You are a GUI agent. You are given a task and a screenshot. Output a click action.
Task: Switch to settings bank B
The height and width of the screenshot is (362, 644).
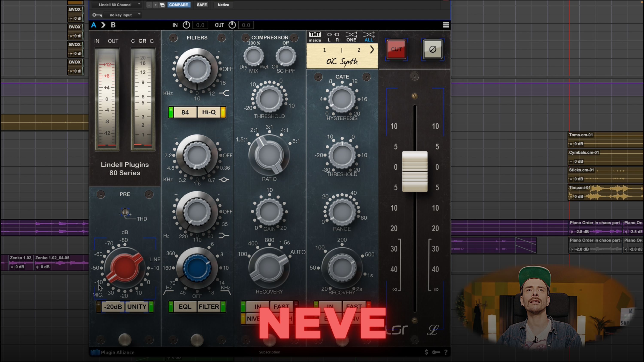[113, 25]
